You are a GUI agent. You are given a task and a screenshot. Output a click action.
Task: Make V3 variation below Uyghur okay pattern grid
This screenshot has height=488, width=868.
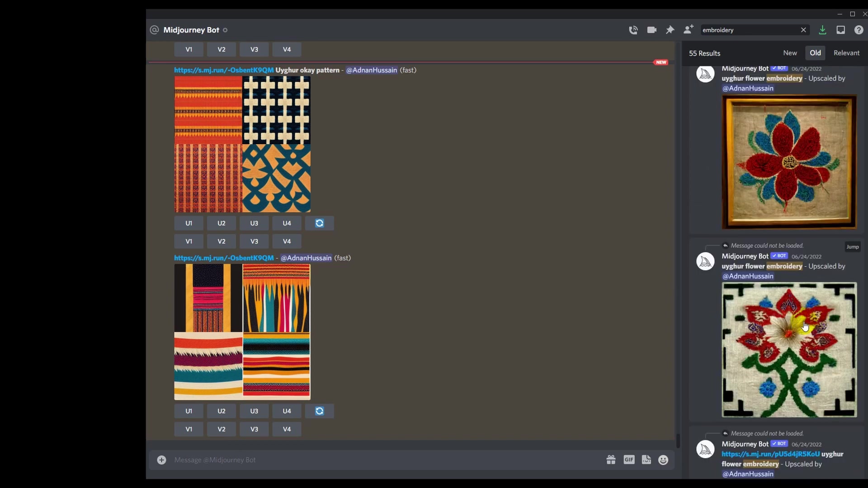(254, 241)
